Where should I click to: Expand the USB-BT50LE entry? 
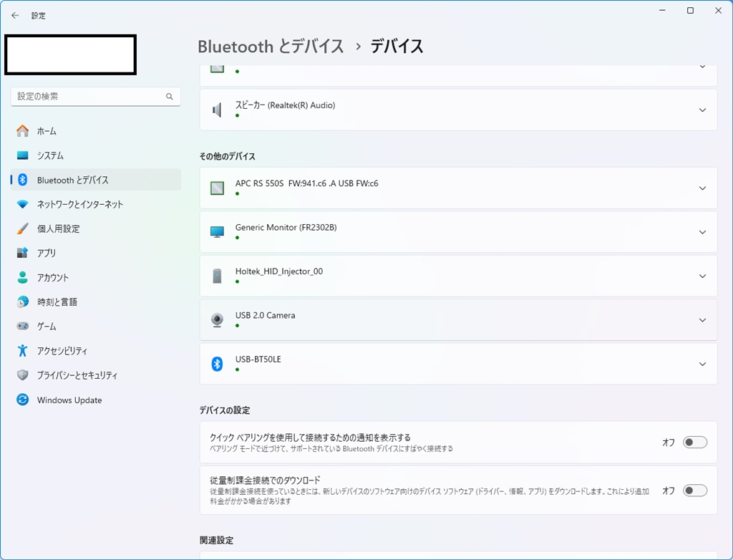(702, 364)
